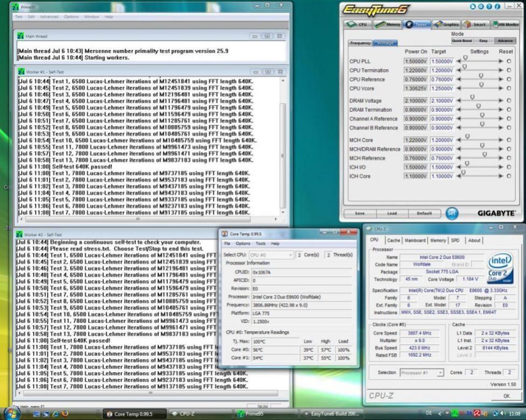Click the Prime95 icon in Worker #1 title bar
Screen dimensions: 526x420
(21, 72)
